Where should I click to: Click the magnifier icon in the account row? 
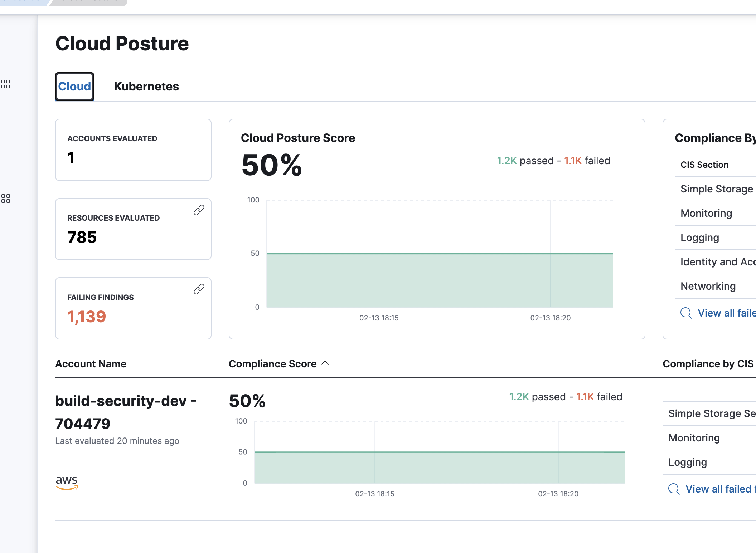click(x=674, y=489)
